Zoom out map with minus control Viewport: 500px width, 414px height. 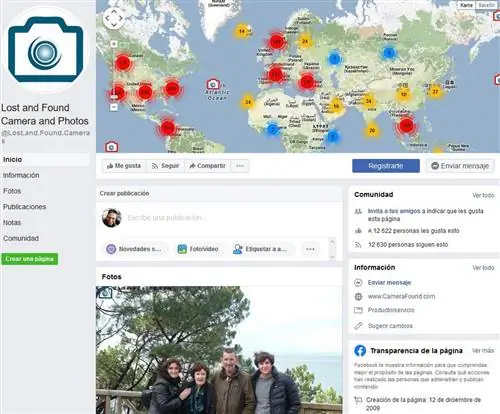click(114, 107)
